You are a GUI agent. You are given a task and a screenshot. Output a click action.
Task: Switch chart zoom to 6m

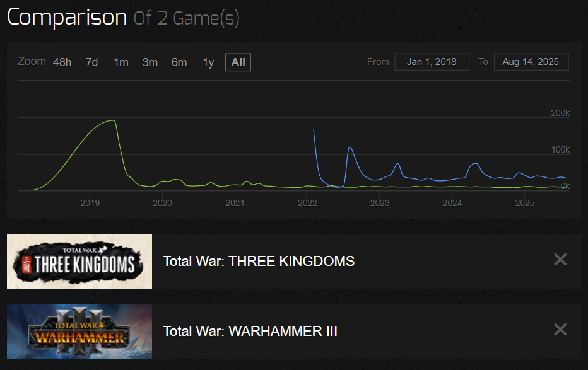click(179, 62)
